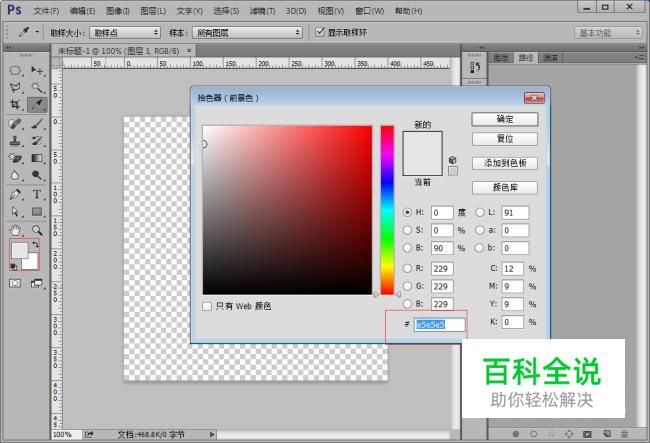The width and height of the screenshot is (650, 443).
Task: Select the Path Selection tool
Action: point(15,212)
